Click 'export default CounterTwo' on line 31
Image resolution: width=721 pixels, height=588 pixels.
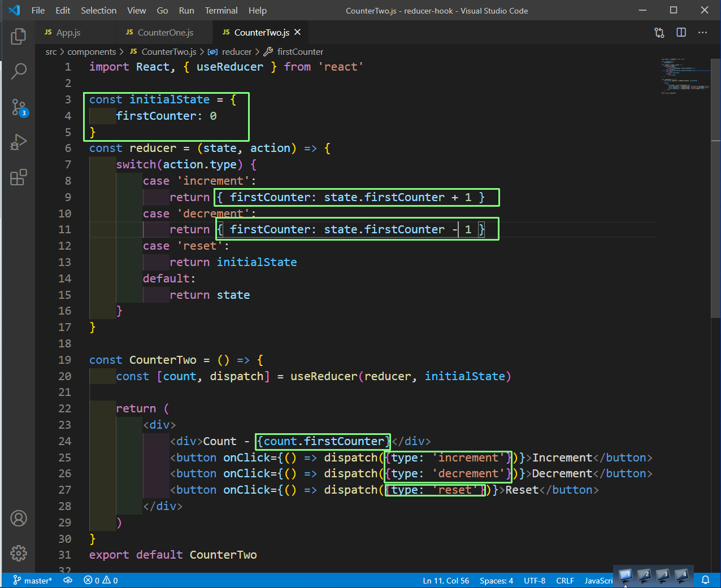tap(173, 555)
